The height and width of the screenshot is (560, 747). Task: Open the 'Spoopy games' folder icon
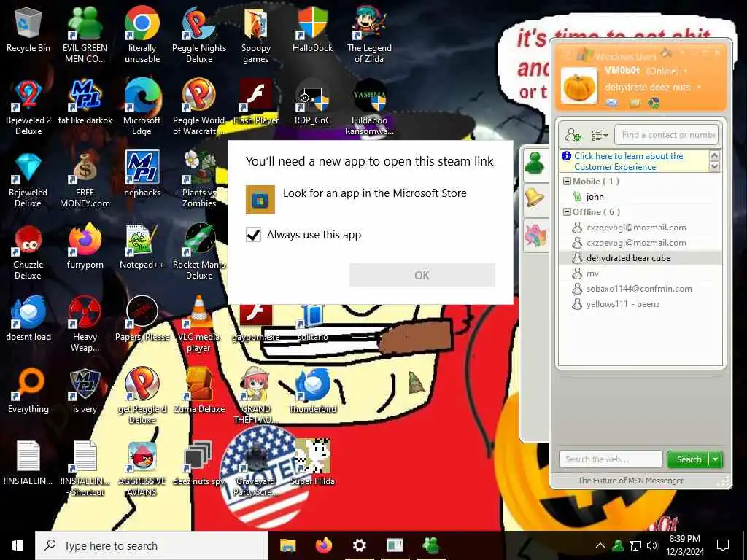tap(256, 35)
